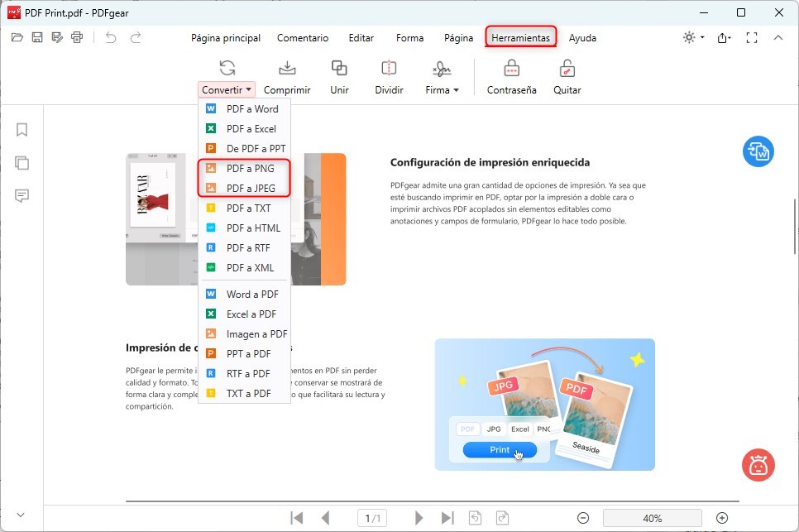Go to the first page

(x=297, y=518)
